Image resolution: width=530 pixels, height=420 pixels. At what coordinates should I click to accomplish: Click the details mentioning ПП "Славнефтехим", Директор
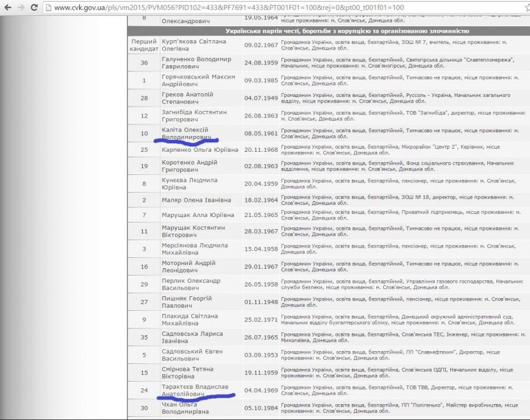tap(390, 355)
